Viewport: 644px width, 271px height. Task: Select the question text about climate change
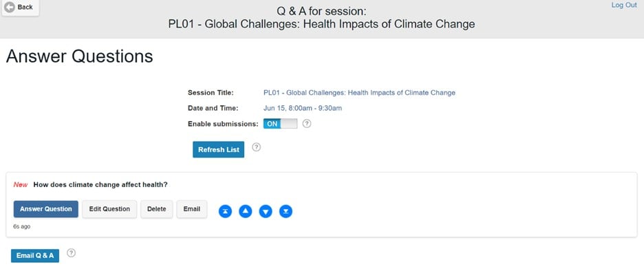[x=100, y=185]
